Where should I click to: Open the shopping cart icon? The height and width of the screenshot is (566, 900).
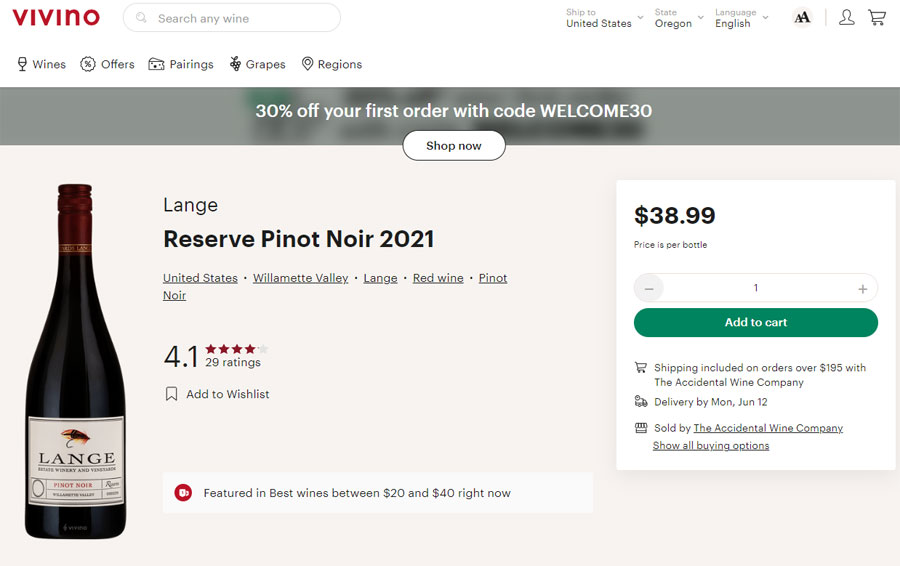click(876, 18)
